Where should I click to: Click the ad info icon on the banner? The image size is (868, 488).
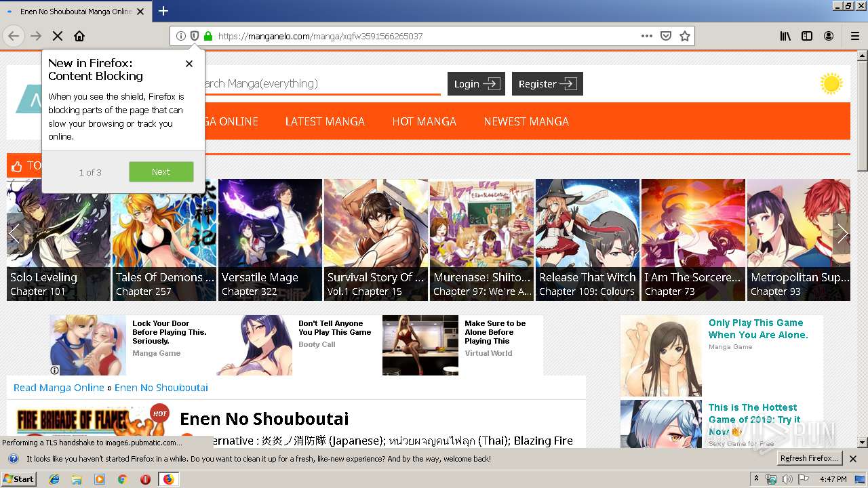click(55, 370)
